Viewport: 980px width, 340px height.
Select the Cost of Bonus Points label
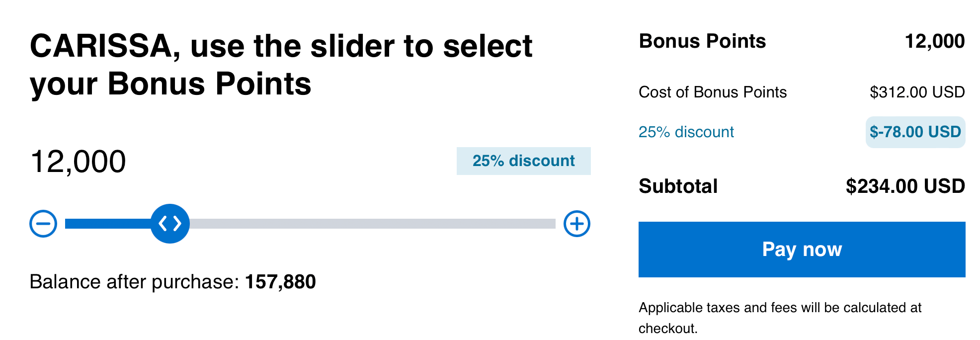click(x=712, y=92)
